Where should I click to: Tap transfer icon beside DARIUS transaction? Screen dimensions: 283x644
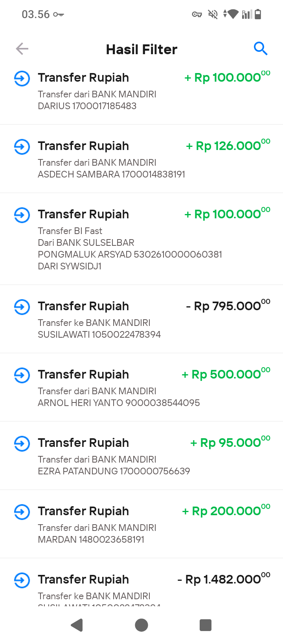pyautogui.click(x=22, y=79)
